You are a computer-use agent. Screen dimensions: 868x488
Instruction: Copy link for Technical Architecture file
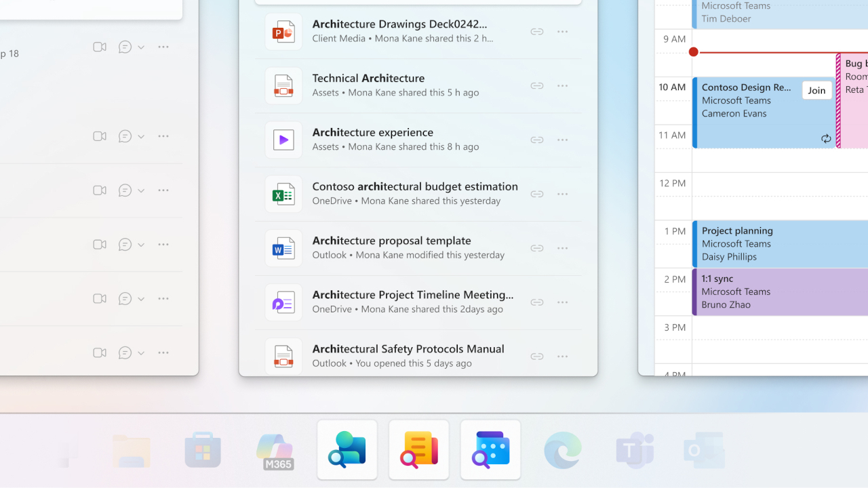(x=536, y=86)
